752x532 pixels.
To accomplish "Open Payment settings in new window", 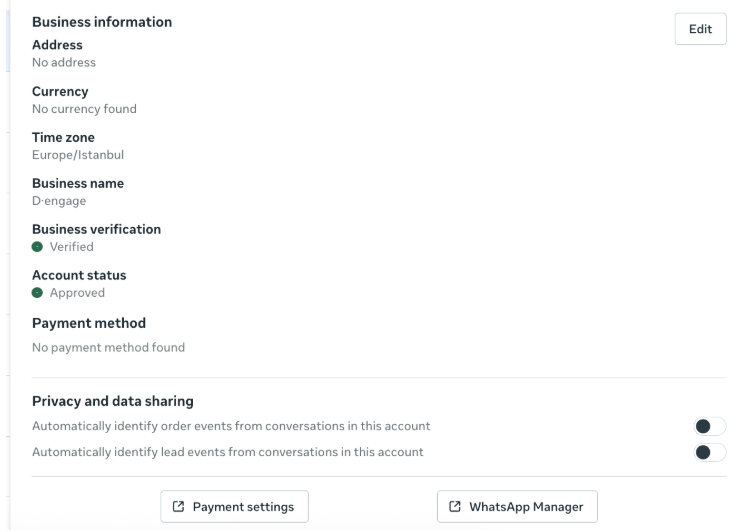I will click(234, 507).
